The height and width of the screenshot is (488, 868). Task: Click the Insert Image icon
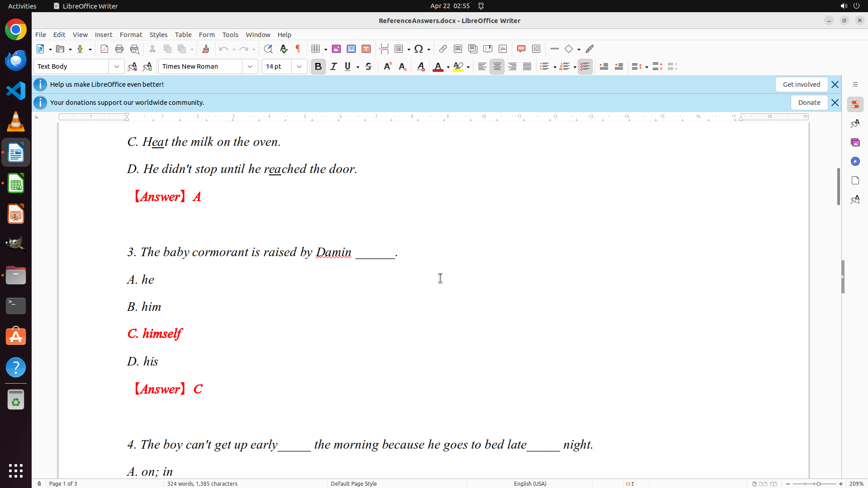(x=336, y=49)
